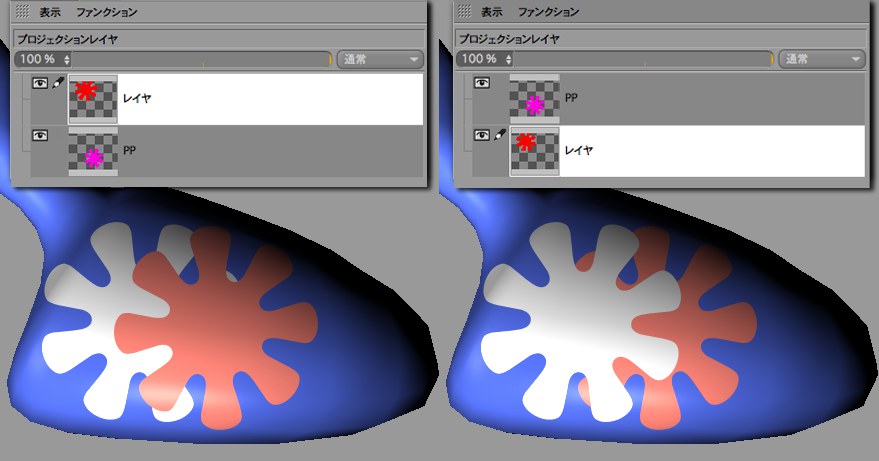Click opacity stepper arrows in right panel
Viewport: 879px width, 461px height.
[508, 59]
